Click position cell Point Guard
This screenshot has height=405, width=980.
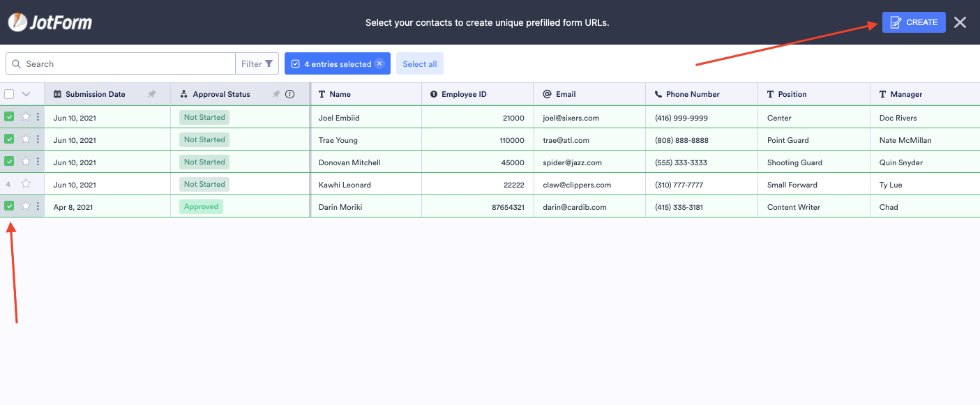[x=814, y=139]
